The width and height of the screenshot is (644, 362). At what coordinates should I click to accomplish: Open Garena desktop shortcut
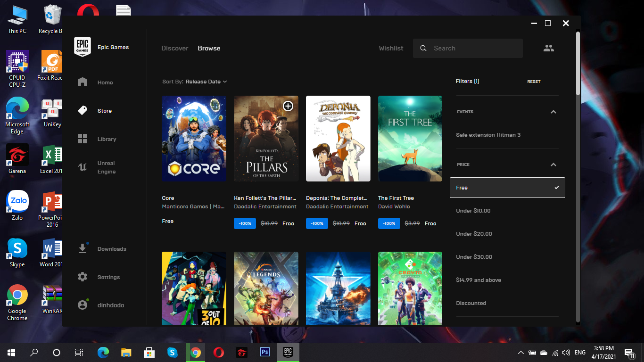(17, 159)
